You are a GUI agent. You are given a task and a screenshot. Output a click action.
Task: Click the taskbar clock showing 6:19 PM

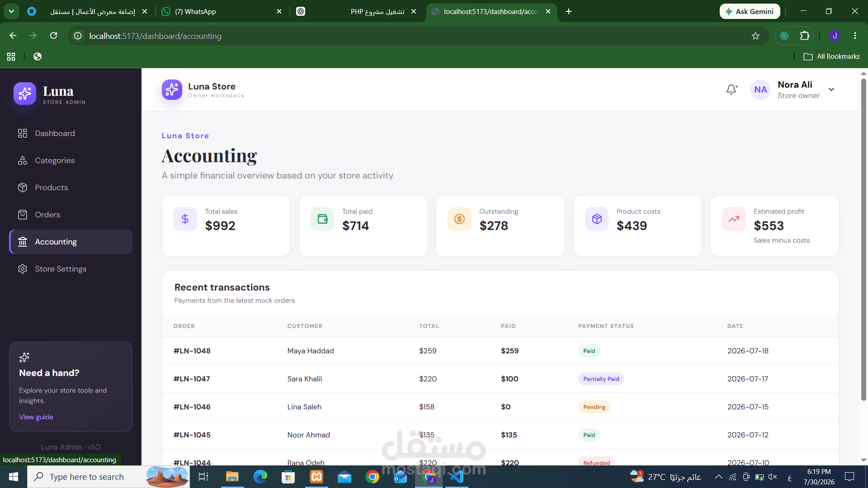(x=819, y=477)
